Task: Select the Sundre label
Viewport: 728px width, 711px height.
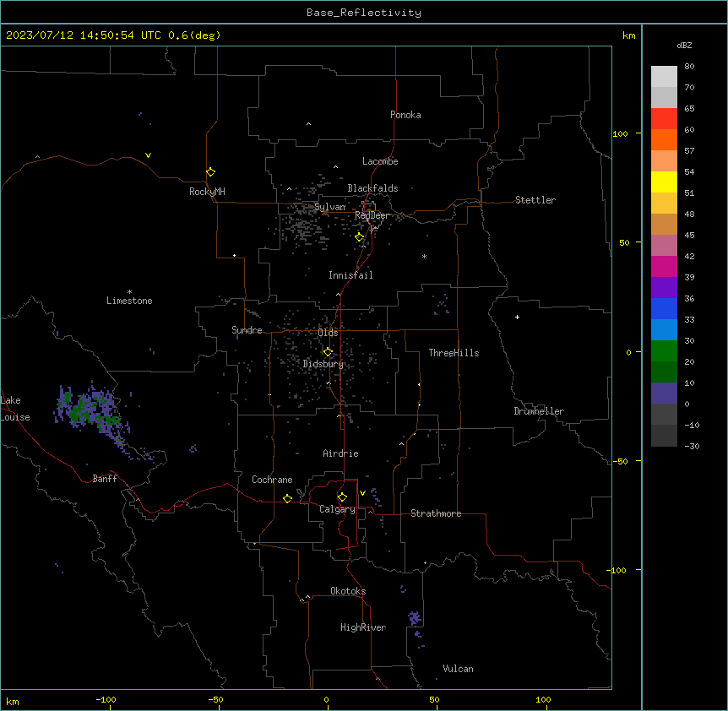Action: pyautogui.click(x=247, y=330)
